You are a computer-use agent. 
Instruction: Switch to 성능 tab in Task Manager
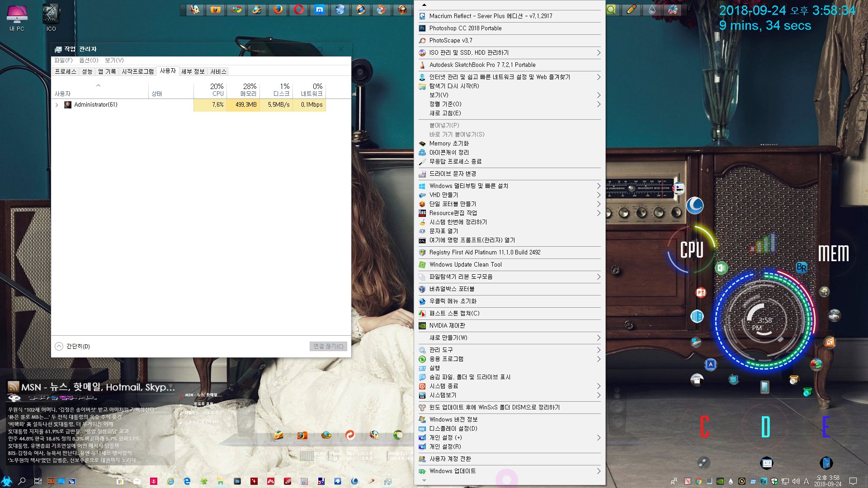[87, 71]
